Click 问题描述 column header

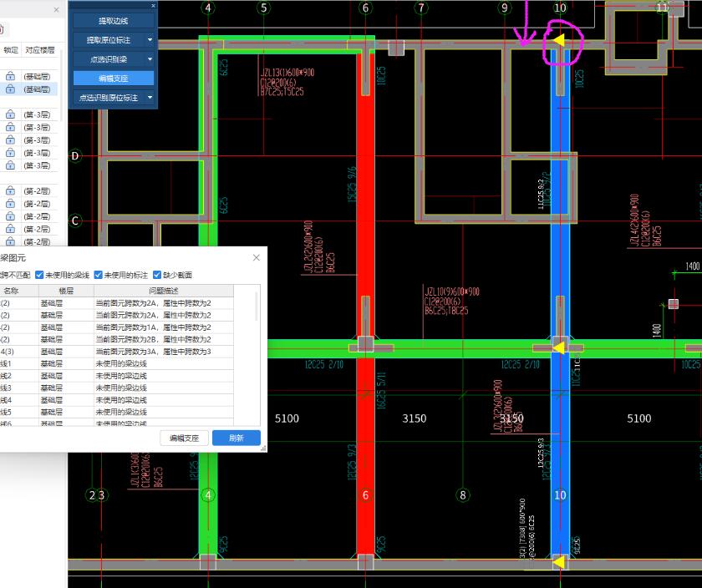tap(164, 291)
